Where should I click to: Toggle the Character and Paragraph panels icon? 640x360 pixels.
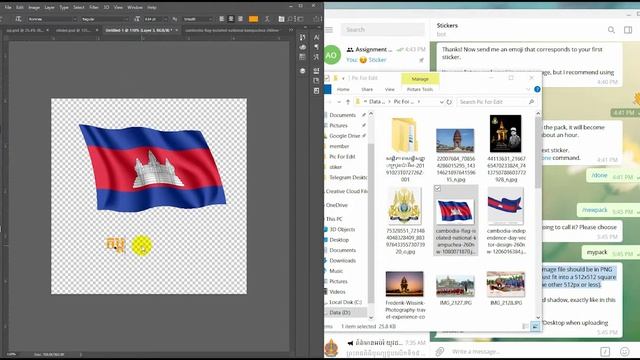[281, 19]
